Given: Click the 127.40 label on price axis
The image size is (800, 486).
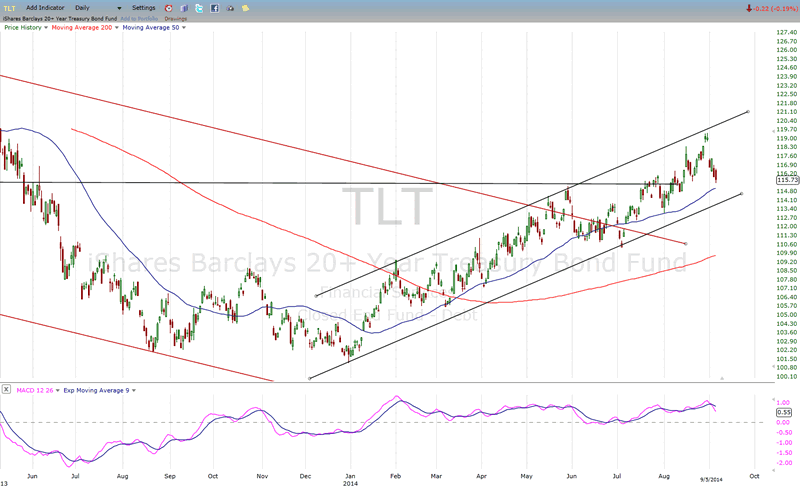Looking at the screenshot, I should pos(786,33).
